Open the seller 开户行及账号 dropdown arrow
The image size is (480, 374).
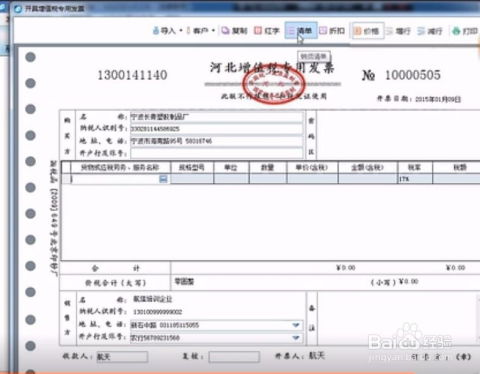pyautogui.click(x=296, y=338)
